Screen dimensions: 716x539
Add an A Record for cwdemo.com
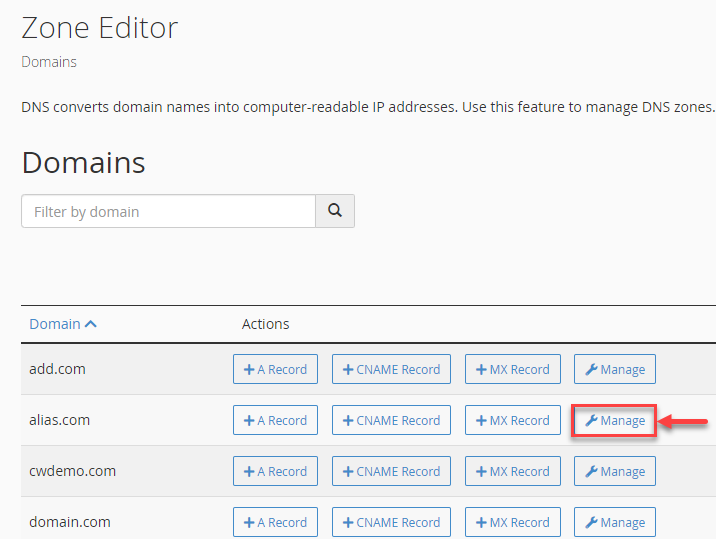click(275, 471)
